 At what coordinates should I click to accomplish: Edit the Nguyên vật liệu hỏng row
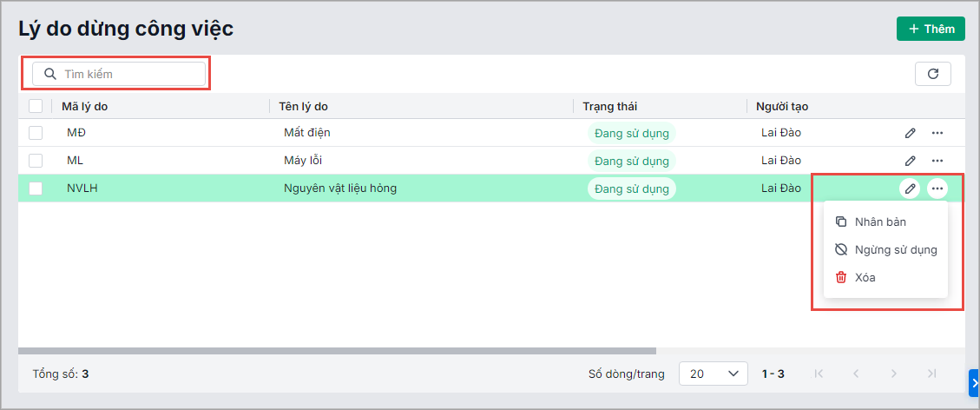click(x=910, y=188)
